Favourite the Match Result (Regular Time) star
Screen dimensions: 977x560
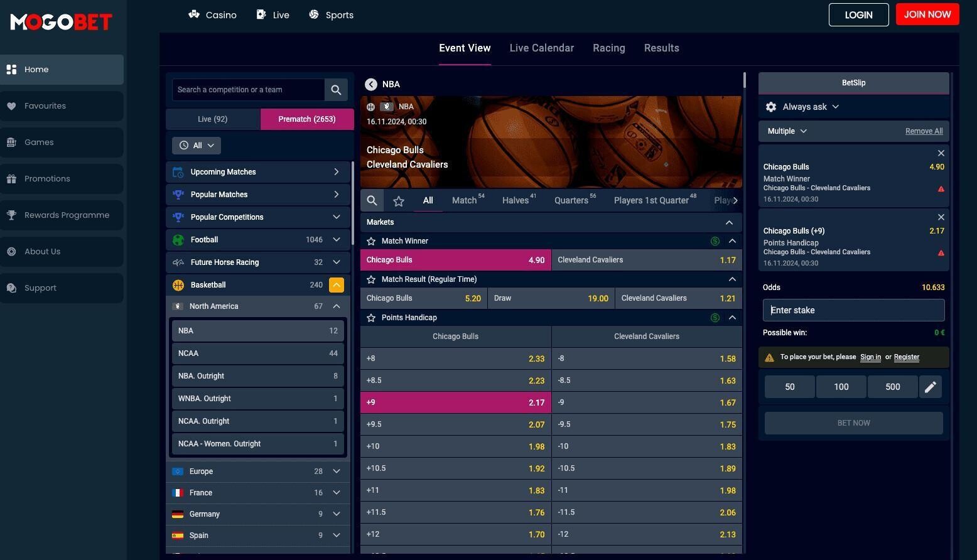coord(371,279)
